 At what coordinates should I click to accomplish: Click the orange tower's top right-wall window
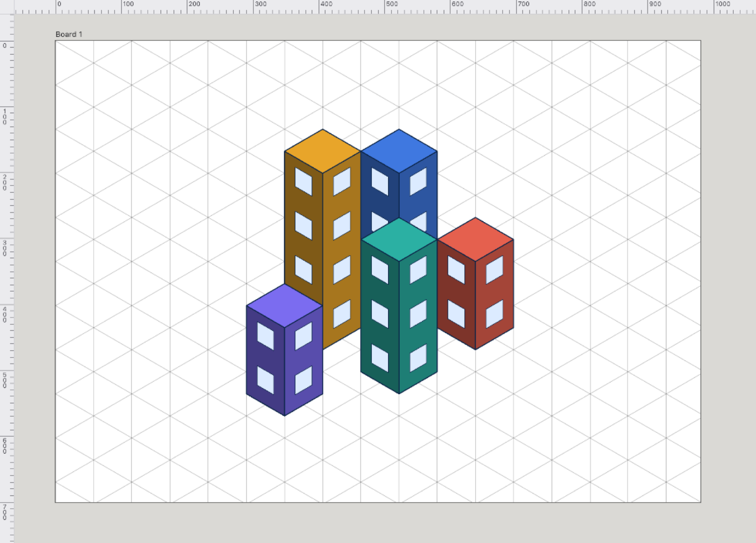pos(342,182)
